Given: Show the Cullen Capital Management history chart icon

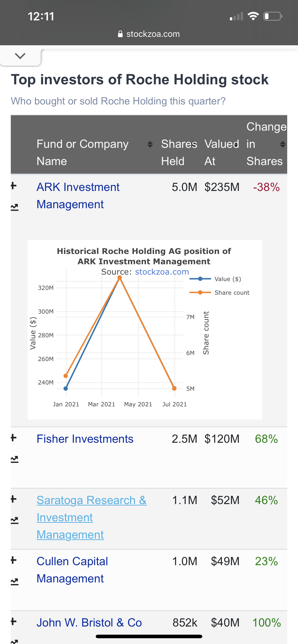Looking at the screenshot, I should [15, 582].
